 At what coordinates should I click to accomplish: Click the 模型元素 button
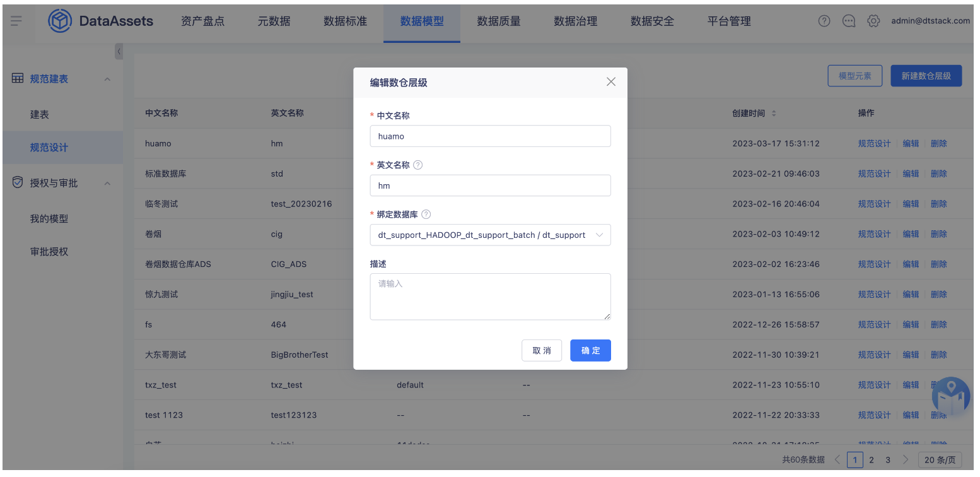coord(855,76)
